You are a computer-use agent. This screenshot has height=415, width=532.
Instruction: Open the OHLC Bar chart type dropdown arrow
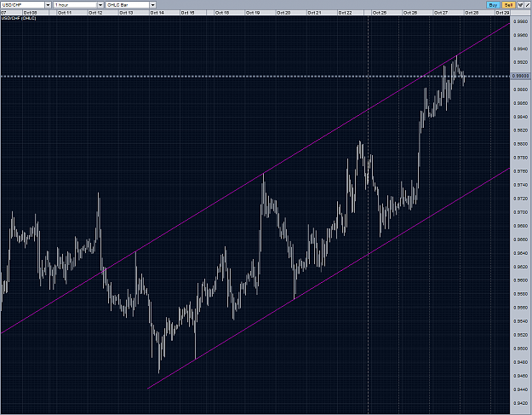click(x=152, y=5)
